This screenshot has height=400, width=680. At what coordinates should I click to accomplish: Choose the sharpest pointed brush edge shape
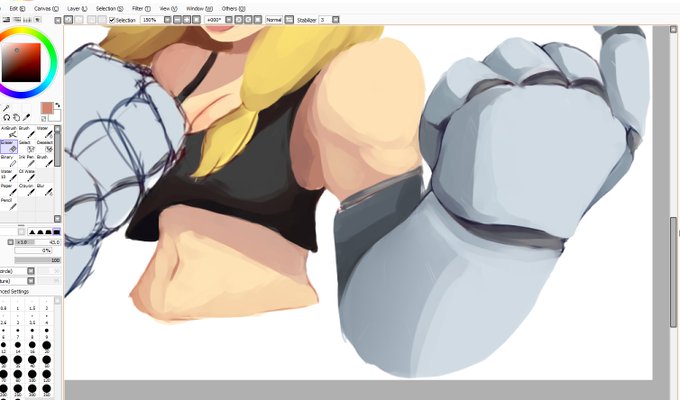pyautogui.click(x=32, y=232)
